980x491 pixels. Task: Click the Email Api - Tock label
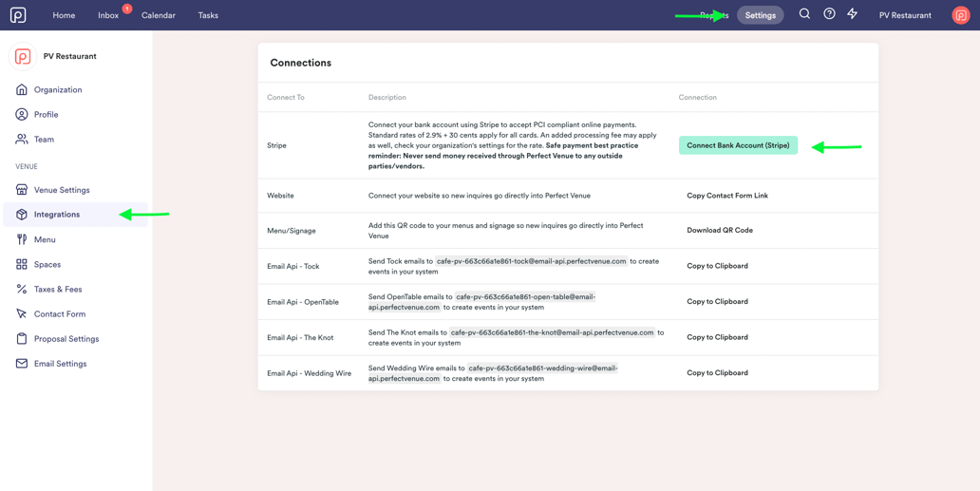293,266
